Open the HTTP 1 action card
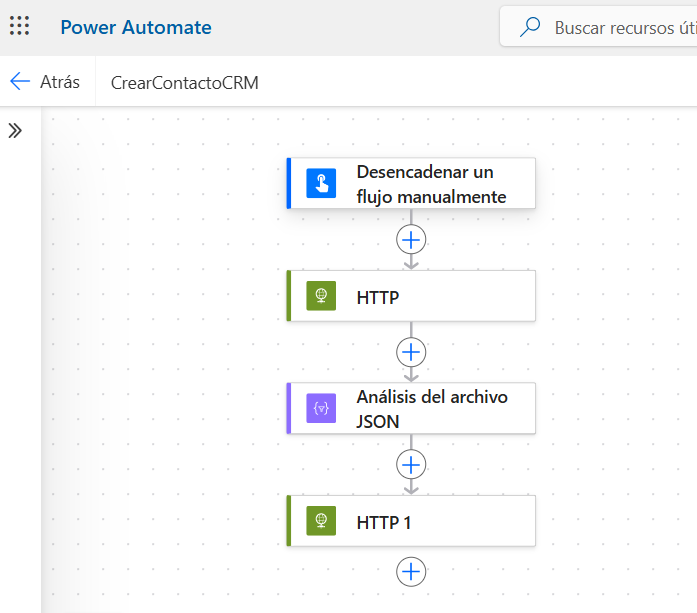The height and width of the screenshot is (613, 697). 411,521
